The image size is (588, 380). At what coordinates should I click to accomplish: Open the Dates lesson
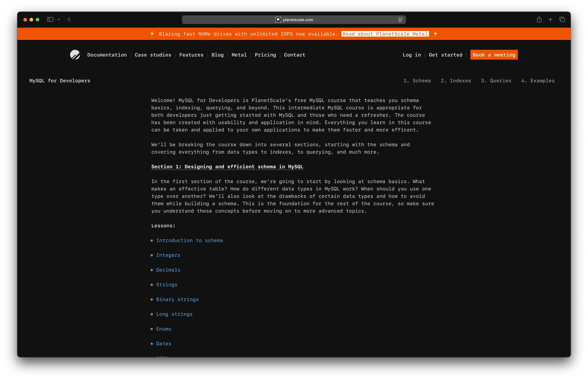[x=163, y=343]
